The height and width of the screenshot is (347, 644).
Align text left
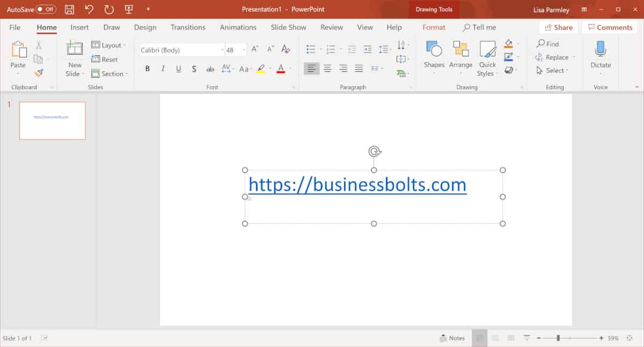tap(311, 68)
